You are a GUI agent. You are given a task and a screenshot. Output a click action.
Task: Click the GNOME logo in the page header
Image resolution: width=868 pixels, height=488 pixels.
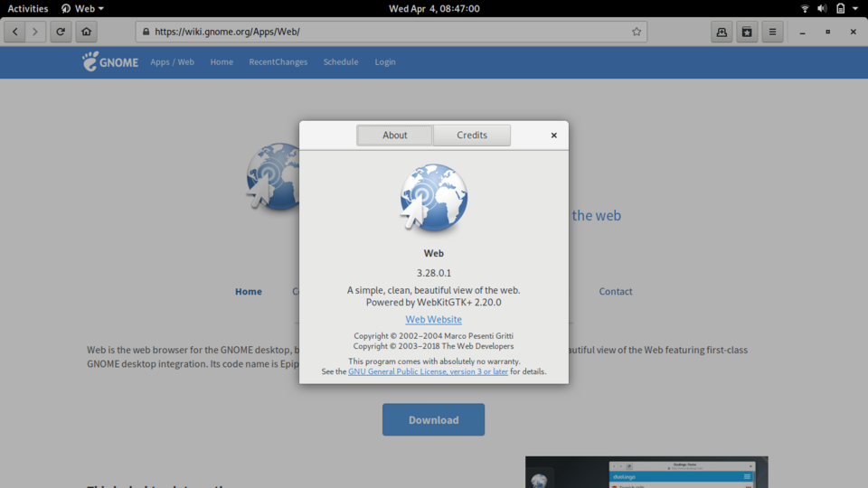[x=110, y=61]
